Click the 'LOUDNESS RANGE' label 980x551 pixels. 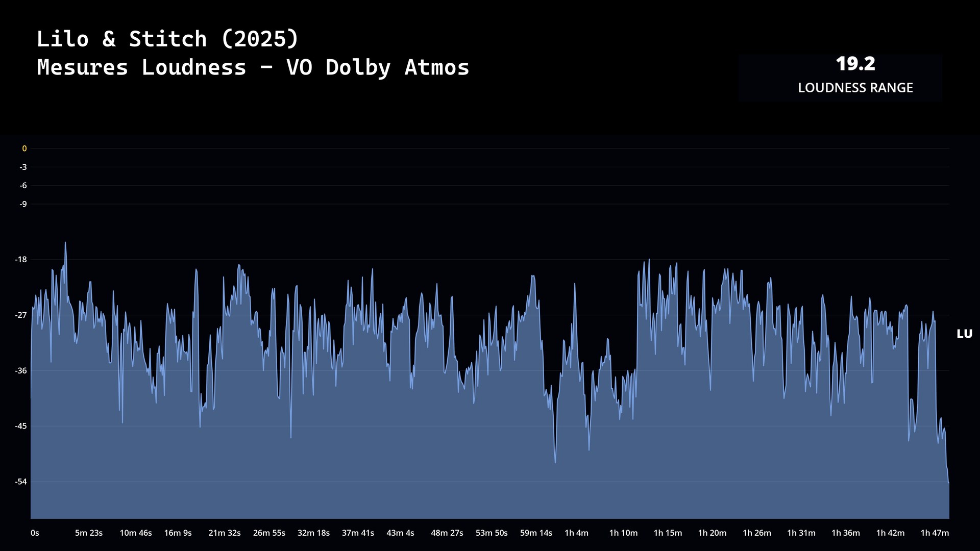click(855, 88)
